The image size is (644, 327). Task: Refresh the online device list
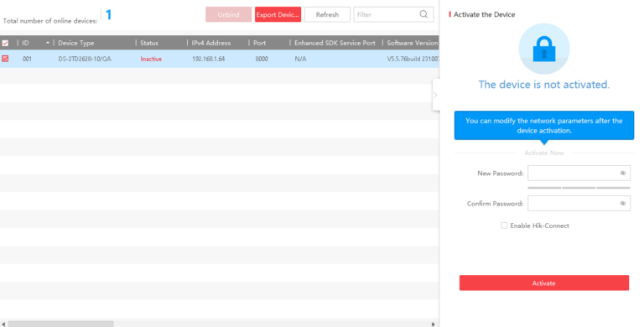pos(327,14)
